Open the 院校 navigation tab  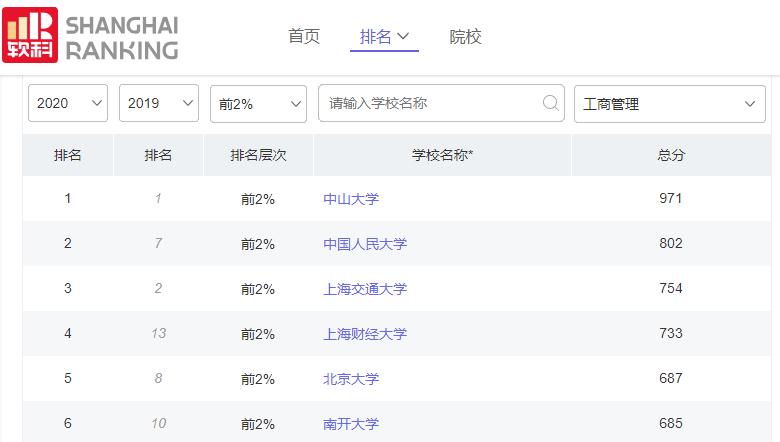465,37
